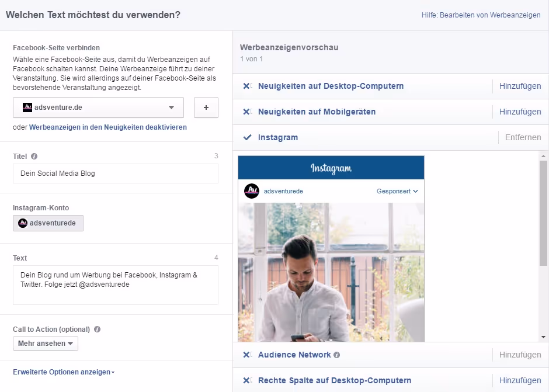Click the adsventure.de logo in the page dropdown
The image size is (549, 392).
(x=27, y=107)
